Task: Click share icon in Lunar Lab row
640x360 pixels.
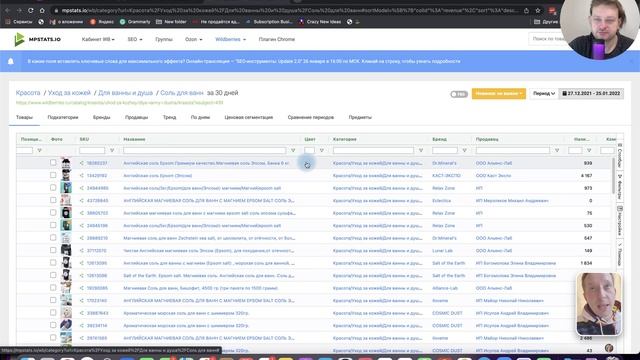Action: 82,251
